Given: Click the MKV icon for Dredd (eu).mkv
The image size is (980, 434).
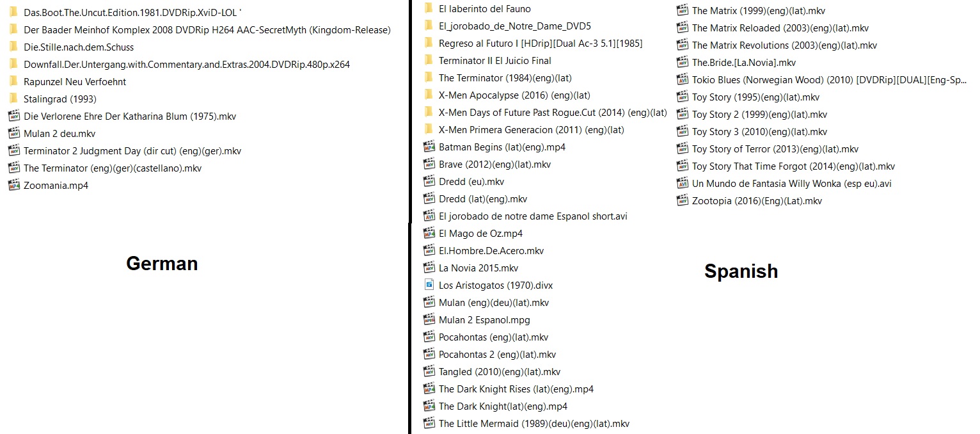Looking at the screenshot, I should coord(429,181).
